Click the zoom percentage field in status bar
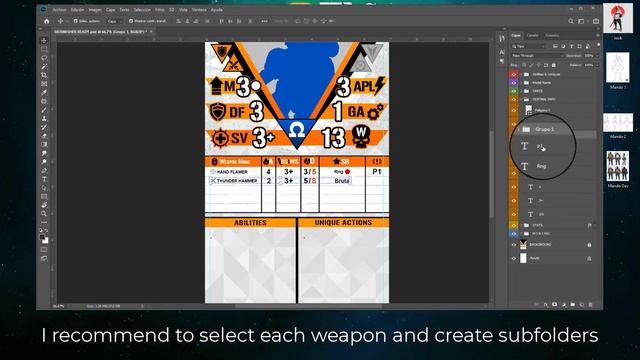The image size is (640, 360). tap(59, 306)
